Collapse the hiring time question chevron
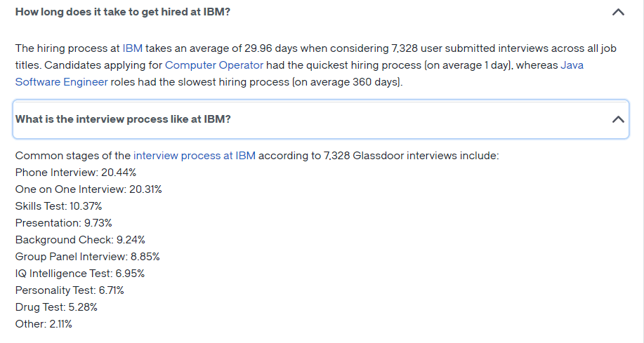The image size is (644, 343). (x=618, y=13)
